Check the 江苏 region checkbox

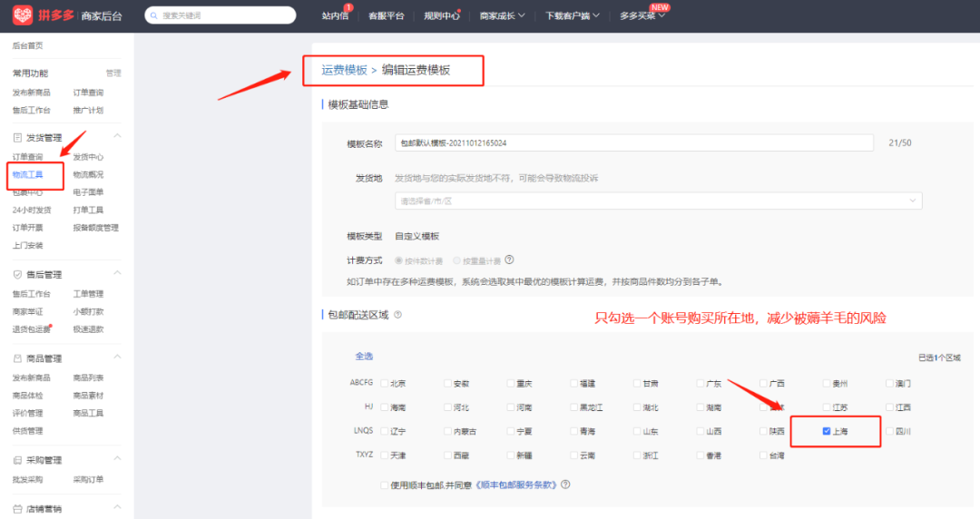click(x=827, y=406)
